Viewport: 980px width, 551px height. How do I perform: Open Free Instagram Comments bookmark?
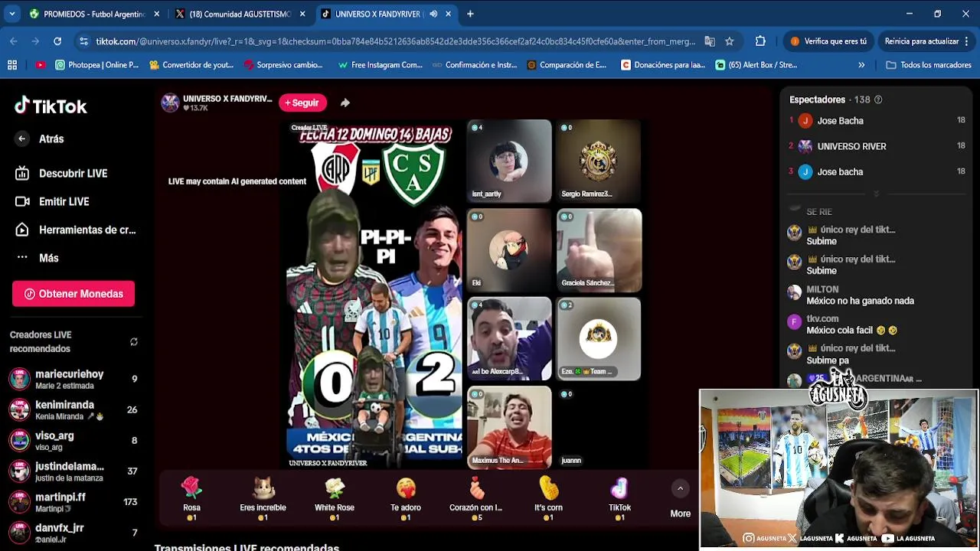coord(380,65)
